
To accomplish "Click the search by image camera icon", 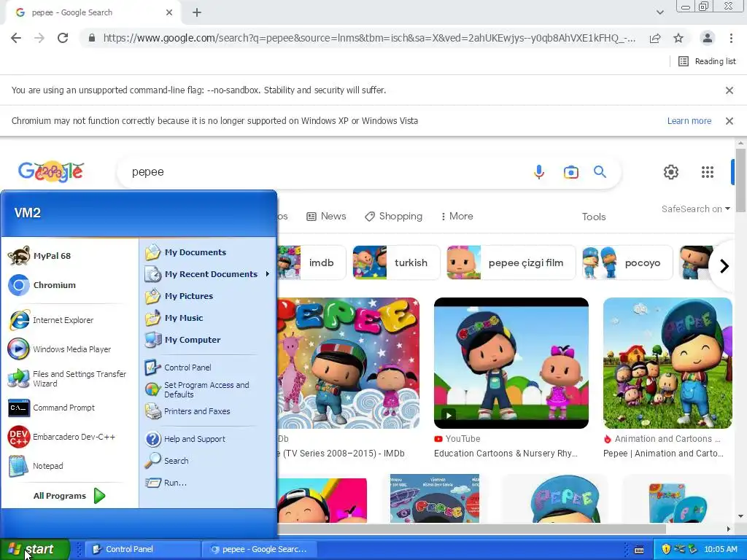I will [570, 172].
